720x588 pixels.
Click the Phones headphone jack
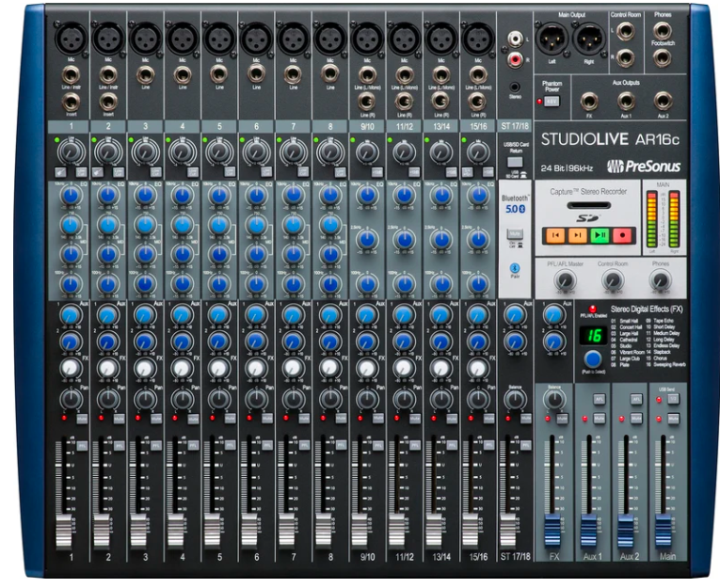click(662, 31)
